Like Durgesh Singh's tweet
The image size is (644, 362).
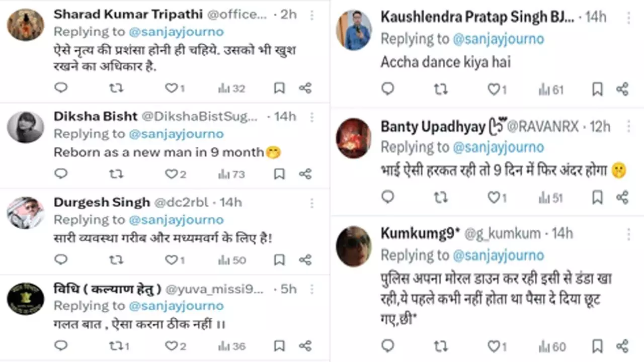(x=172, y=260)
